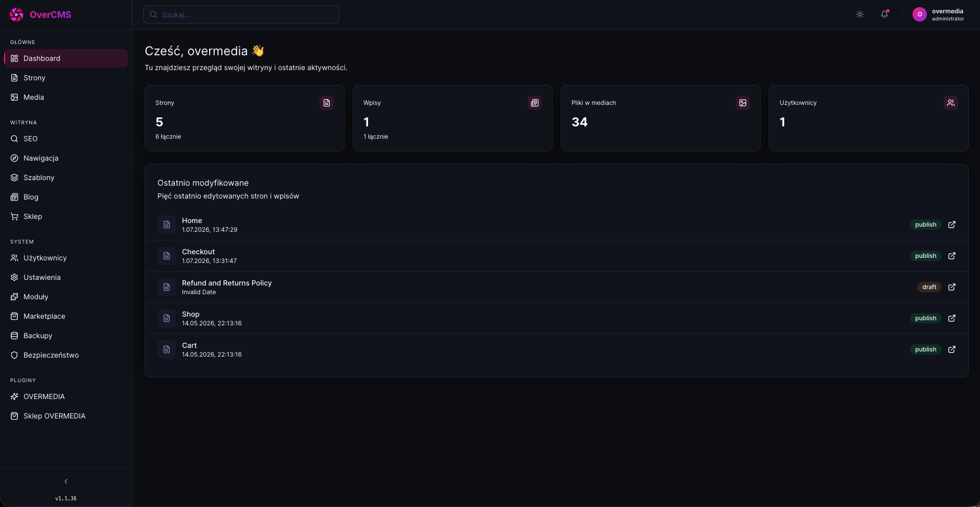
Task: Open Refund and Returns Policy external link icon
Action: pos(952,287)
